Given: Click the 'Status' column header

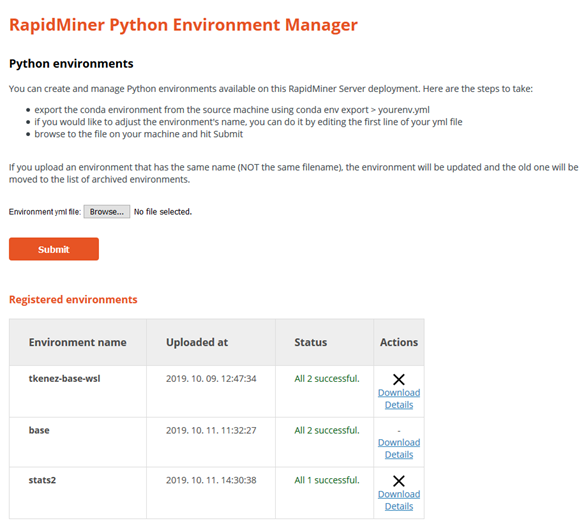Looking at the screenshot, I should click(324, 342).
